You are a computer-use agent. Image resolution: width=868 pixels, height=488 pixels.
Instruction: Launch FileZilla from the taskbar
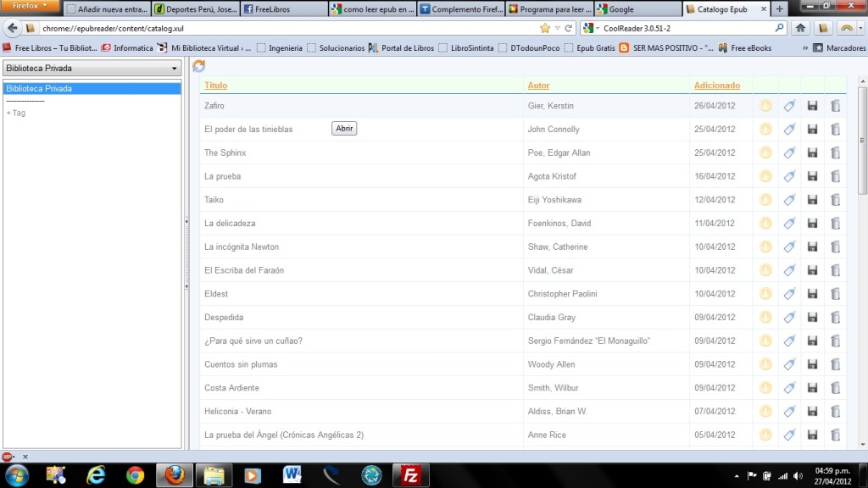411,474
